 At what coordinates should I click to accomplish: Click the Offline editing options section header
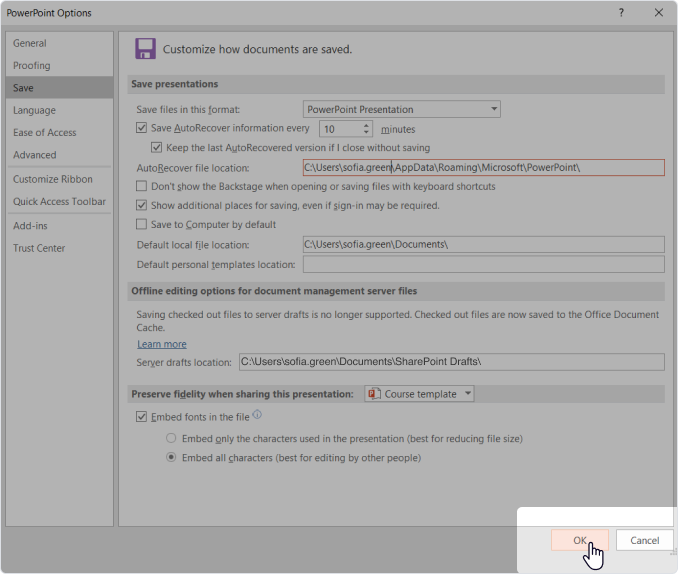[x=274, y=291]
